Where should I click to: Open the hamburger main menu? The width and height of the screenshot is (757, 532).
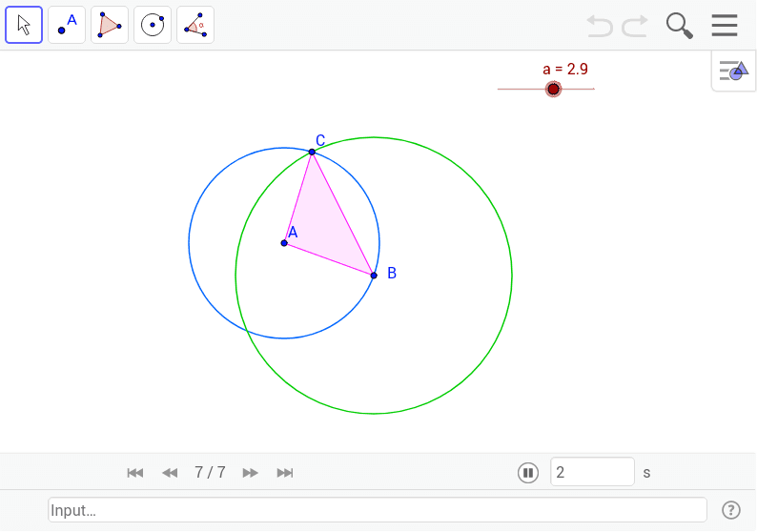click(725, 25)
